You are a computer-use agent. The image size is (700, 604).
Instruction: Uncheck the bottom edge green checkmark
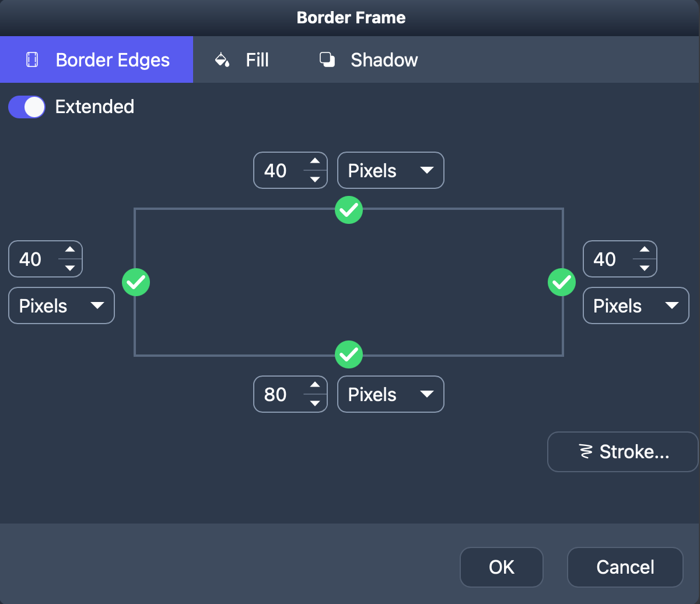coord(349,354)
